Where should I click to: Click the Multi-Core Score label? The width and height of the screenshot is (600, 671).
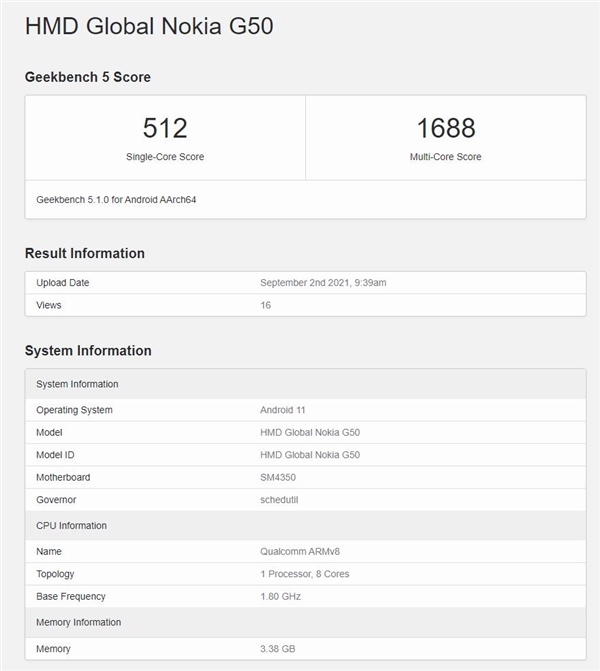[x=446, y=157]
